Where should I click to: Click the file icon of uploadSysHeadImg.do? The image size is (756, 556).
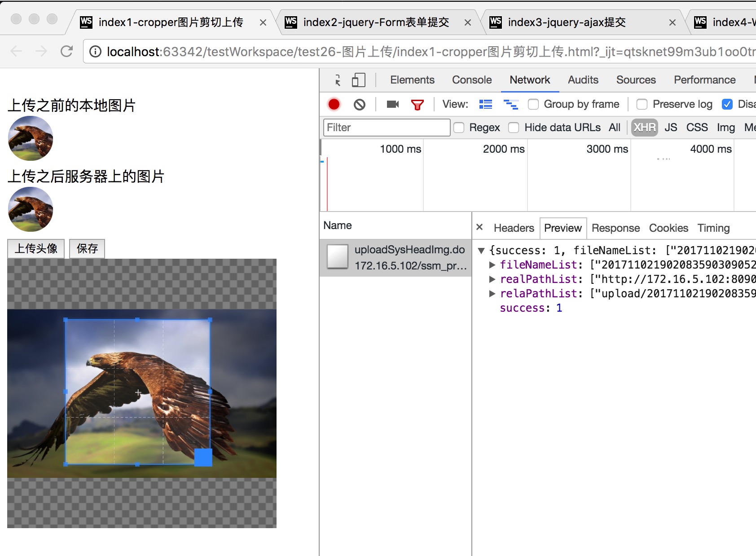338,257
